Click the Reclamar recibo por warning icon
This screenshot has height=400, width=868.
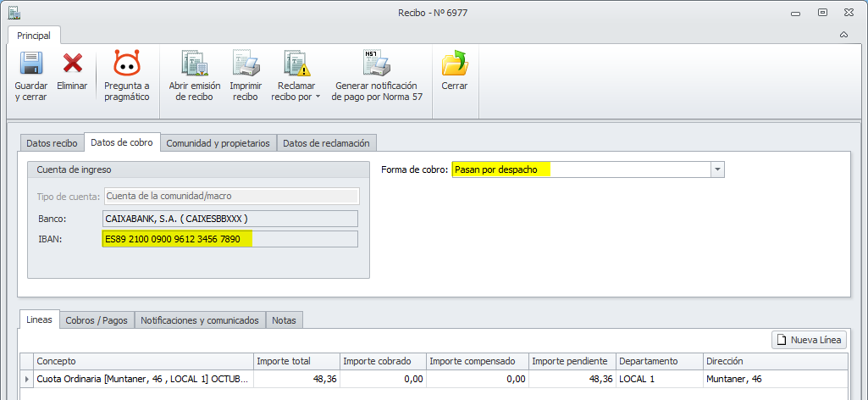(296, 64)
